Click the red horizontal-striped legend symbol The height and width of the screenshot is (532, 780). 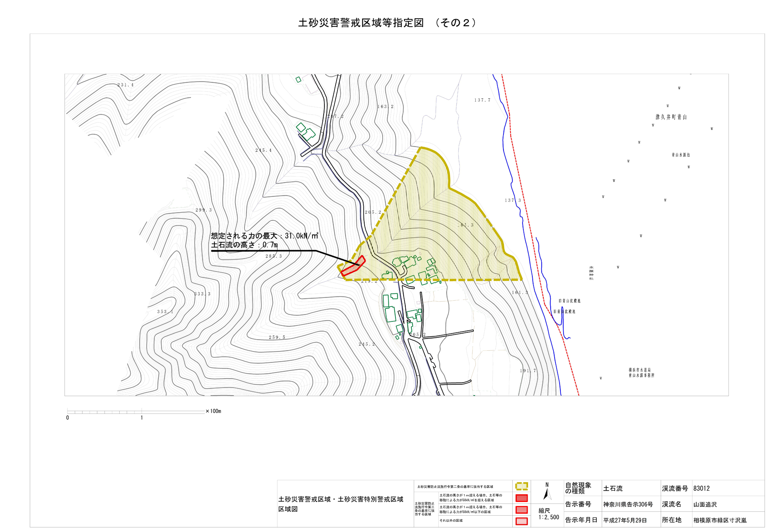pyautogui.click(x=521, y=521)
